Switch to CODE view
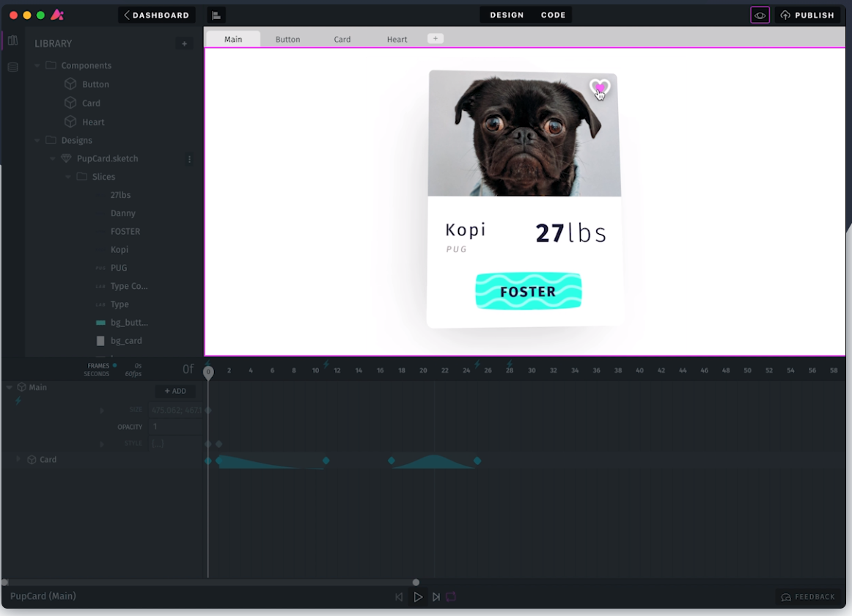852x616 pixels. 553,15
